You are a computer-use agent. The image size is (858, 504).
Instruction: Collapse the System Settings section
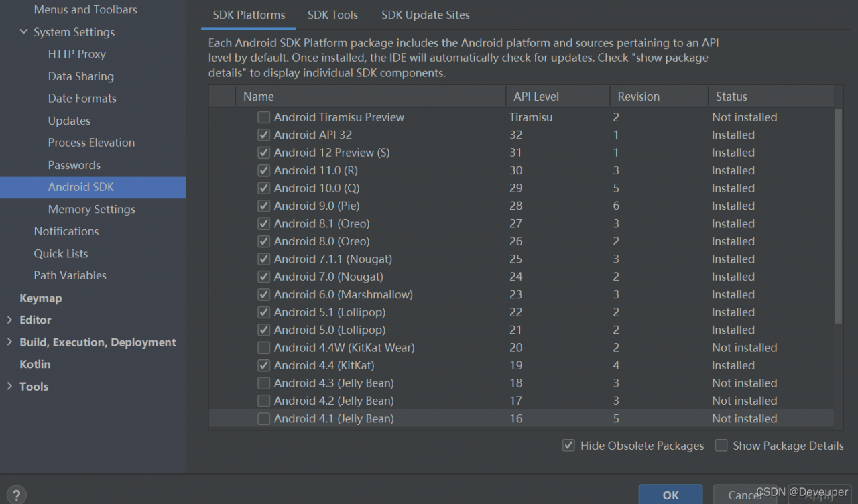[x=24, y=32]
